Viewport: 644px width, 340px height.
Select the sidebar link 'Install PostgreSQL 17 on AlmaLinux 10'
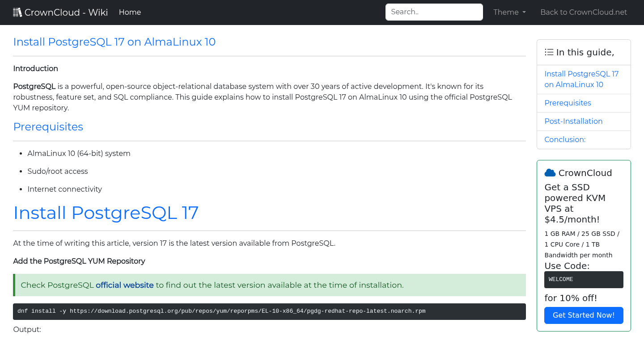[581, 79]
